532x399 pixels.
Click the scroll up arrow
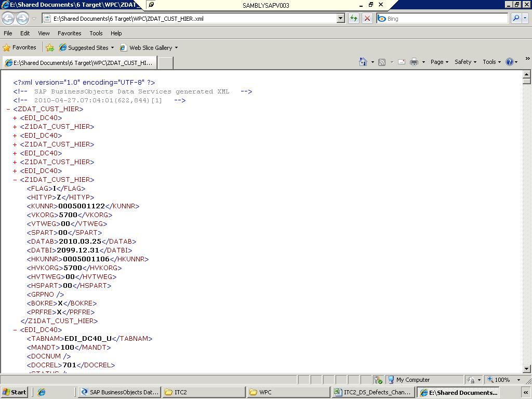coord(527,74)
